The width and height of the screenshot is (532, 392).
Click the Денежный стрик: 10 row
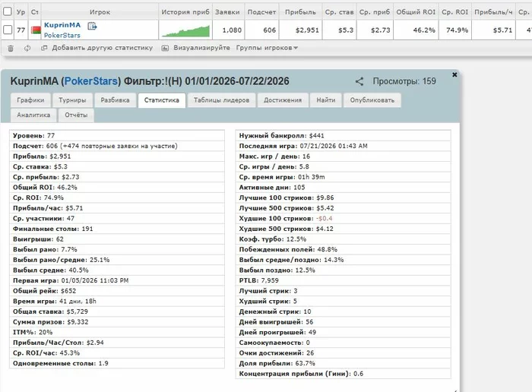click(x=344, y=311)
